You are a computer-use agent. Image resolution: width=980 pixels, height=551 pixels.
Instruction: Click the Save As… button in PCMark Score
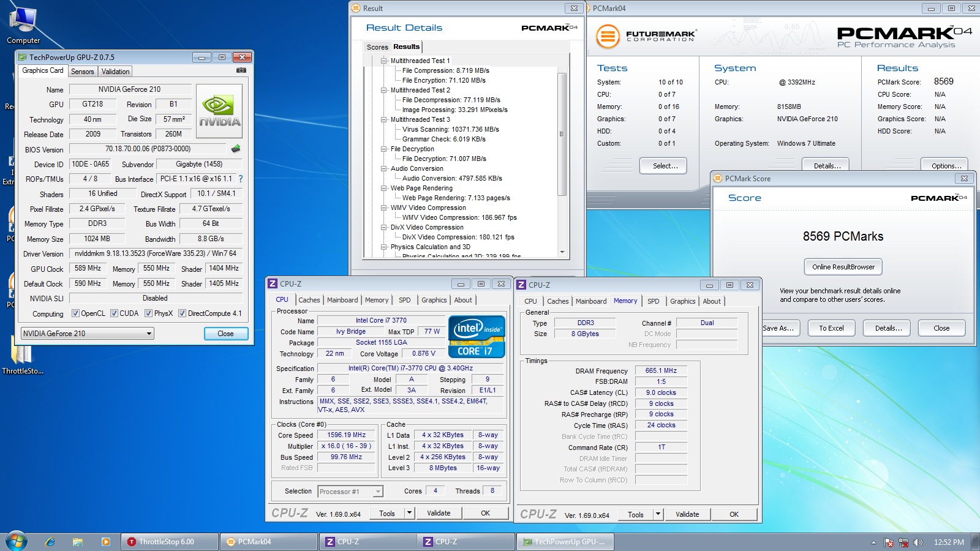[778, 328]
